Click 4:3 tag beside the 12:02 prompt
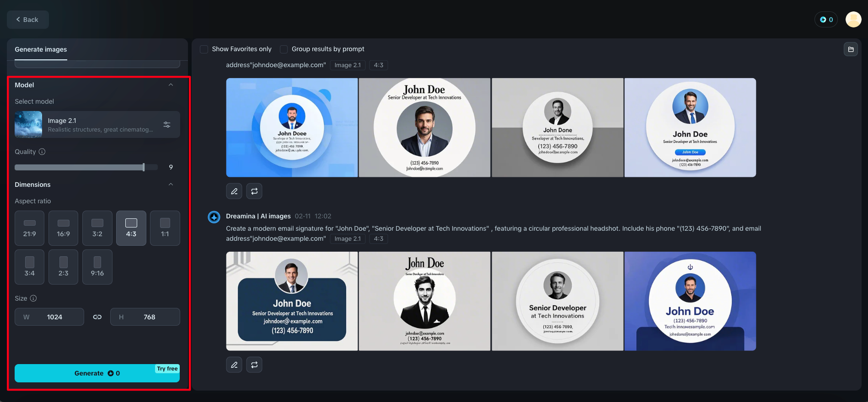 click(x=379, y=239)
